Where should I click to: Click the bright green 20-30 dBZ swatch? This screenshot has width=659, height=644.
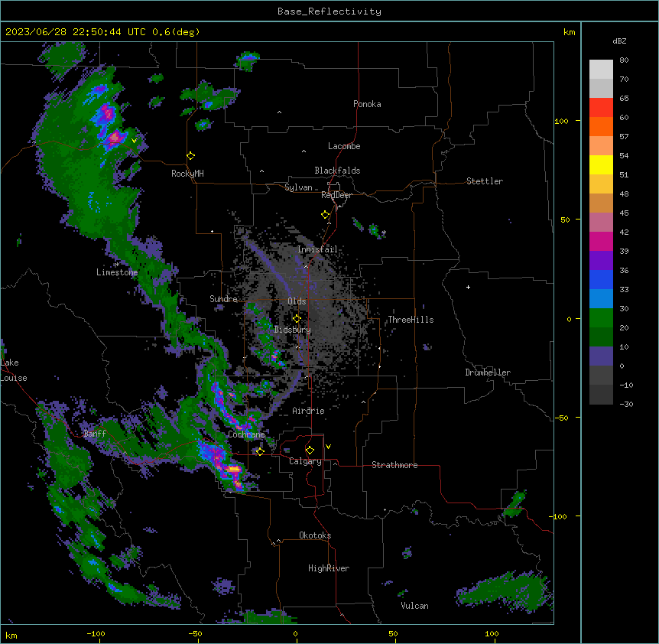pos(601,318)
